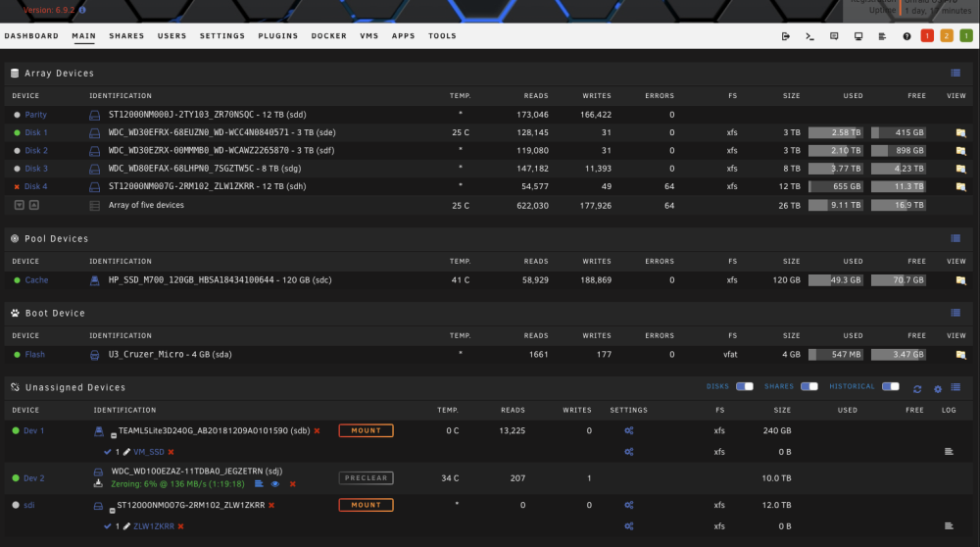Open preclear log icon for WDC_WD100EZAZ
Viewport: 980px width, 547px height.
point(259,484)
